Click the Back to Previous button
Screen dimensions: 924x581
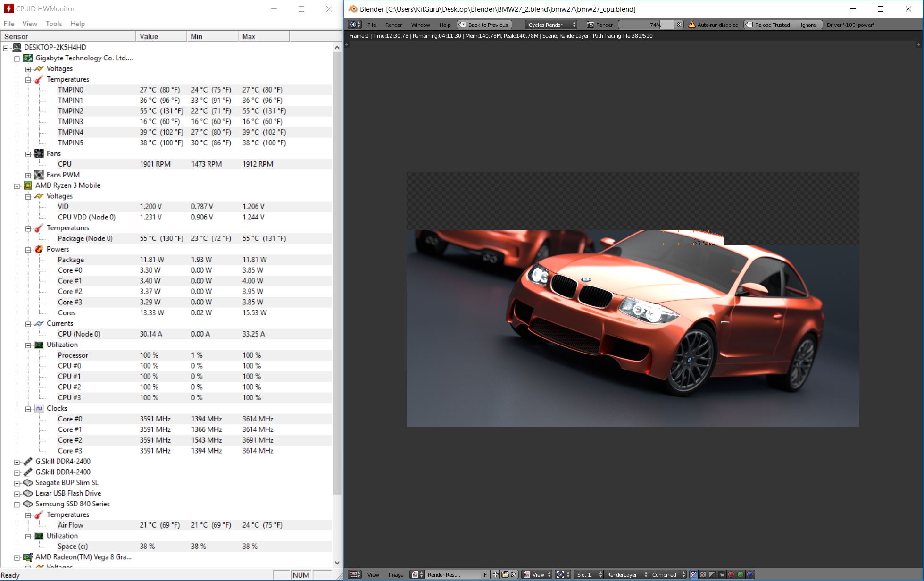pyautogui.click(x=484, y=25)
